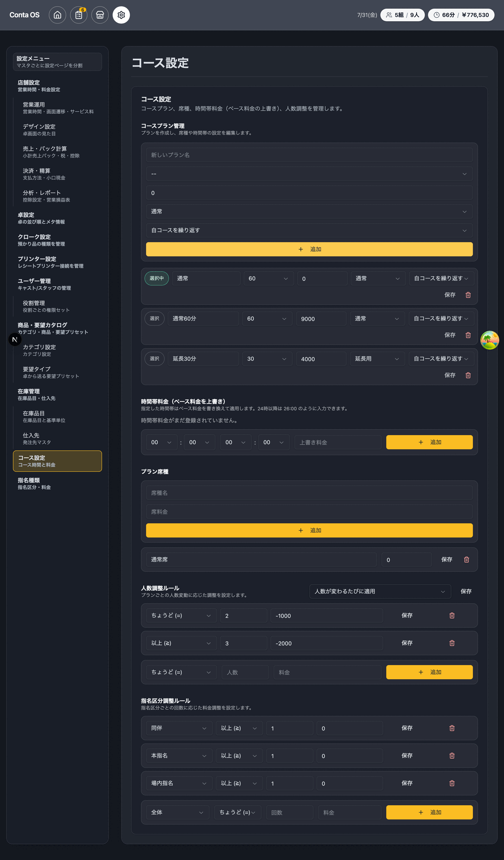The image size is (504, 860).
Task: Open the 30 minutes dropdown of 延長30分 plan
Action: 267,359
